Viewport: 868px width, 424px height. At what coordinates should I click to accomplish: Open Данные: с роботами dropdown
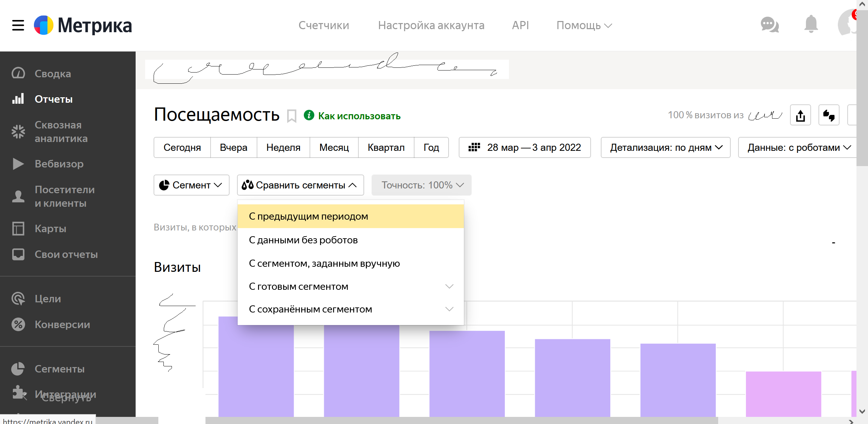(x=797, y=147)
